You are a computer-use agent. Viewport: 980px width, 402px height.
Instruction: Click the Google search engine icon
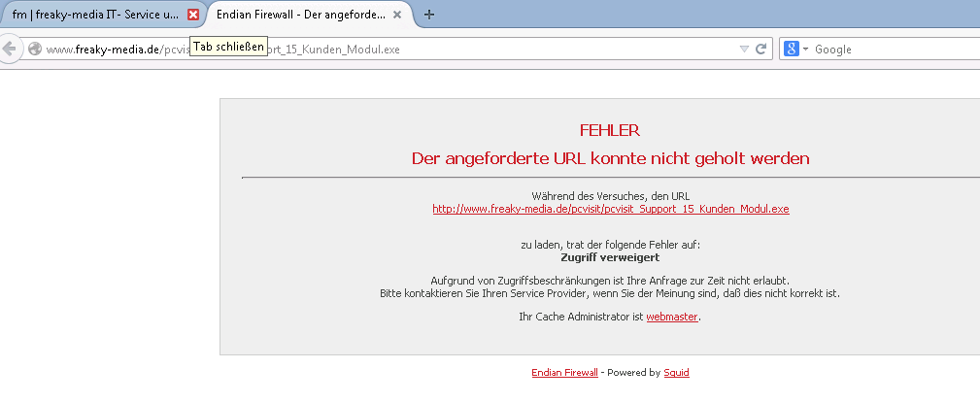[x=792, y=49]
